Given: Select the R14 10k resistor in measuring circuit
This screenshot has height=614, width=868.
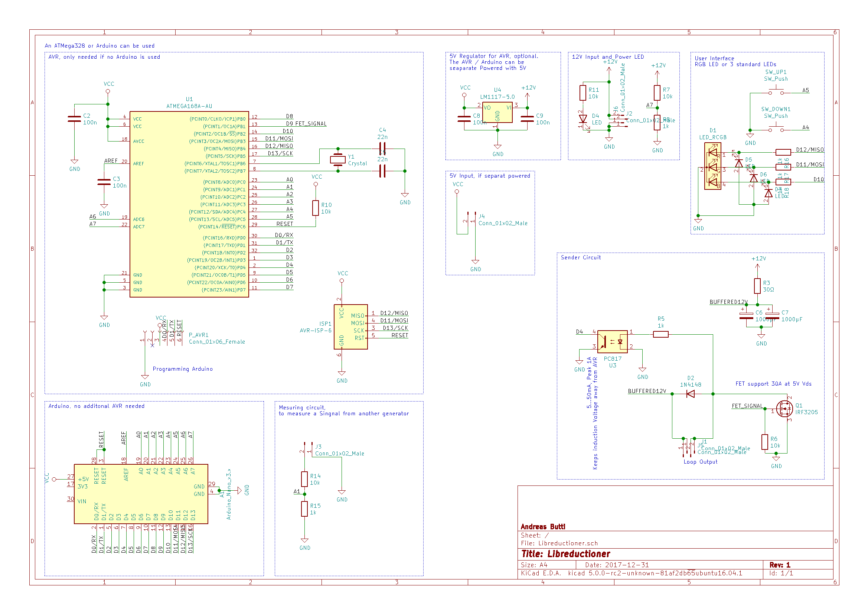Looking at the screenshot, I should (x=304, y=479).
